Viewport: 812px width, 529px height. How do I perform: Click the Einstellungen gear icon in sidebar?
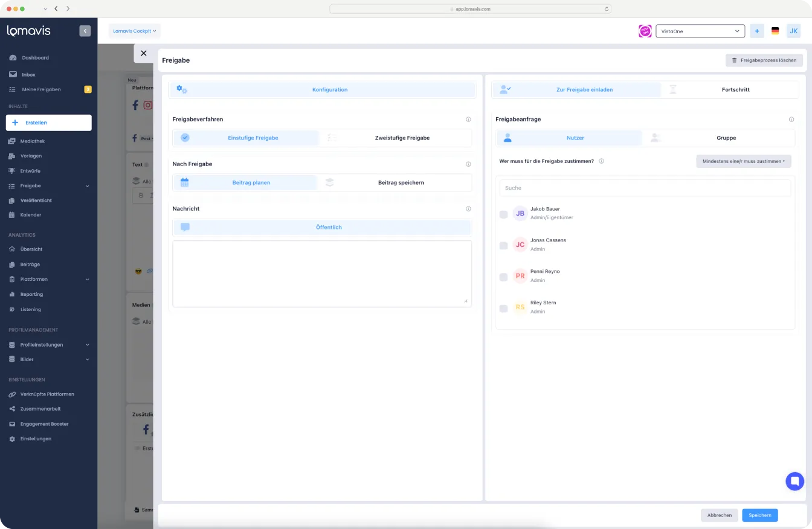(x=12, y=439)
